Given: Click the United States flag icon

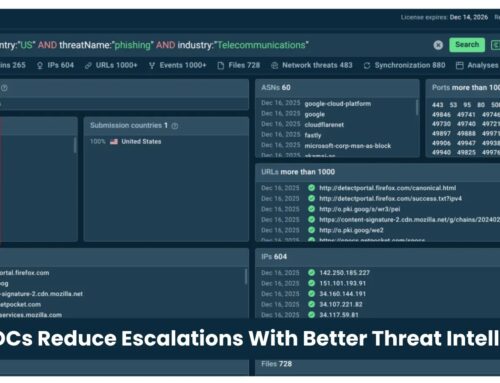Looking at the screenshot, I should 114,142.
